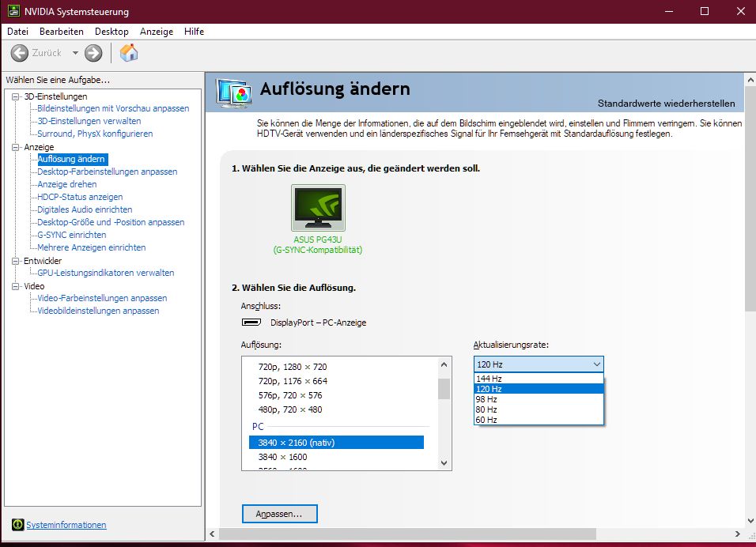Image resolution: width=756 pixels, height=547 pixels.
Task: Click resolution list scroll down arrow
Action: (444, 463)
